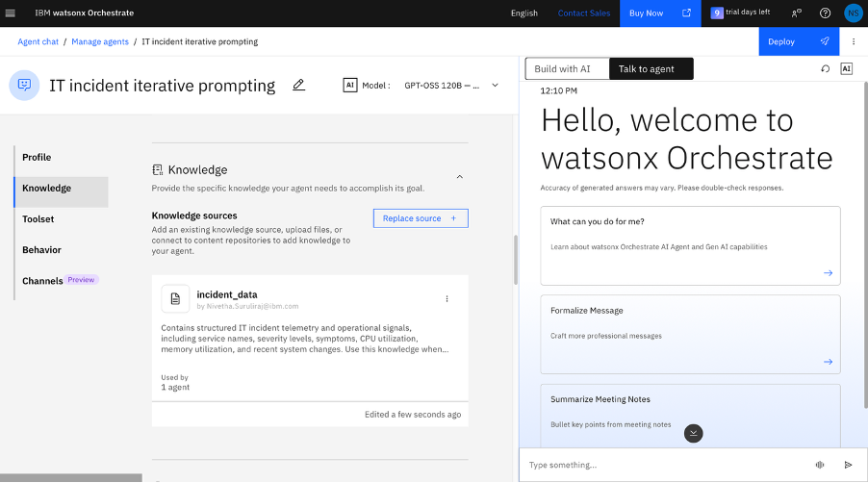Viewport: 868px width, 483px height.
Task: Select Talk to agent mode
Action: (651, 68)
